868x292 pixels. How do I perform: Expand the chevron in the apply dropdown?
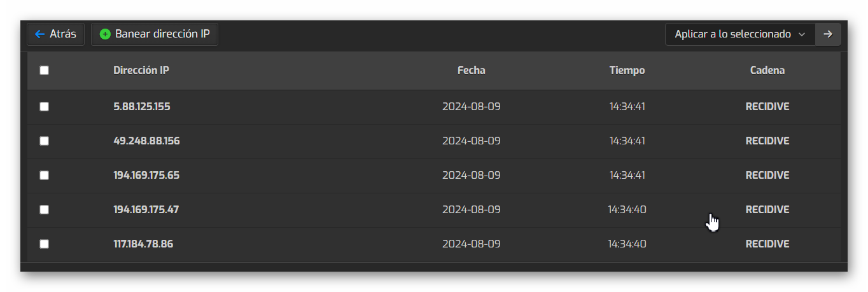click(802, 34)
